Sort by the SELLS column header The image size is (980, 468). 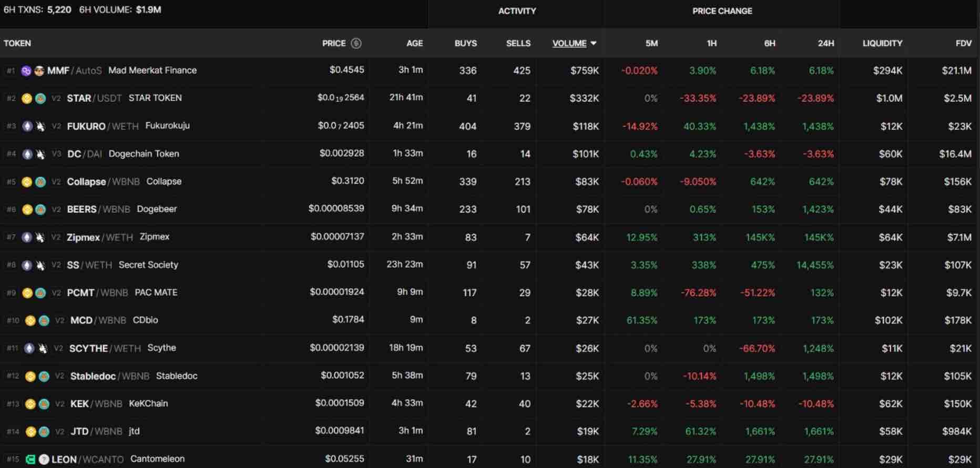point(518,43)
